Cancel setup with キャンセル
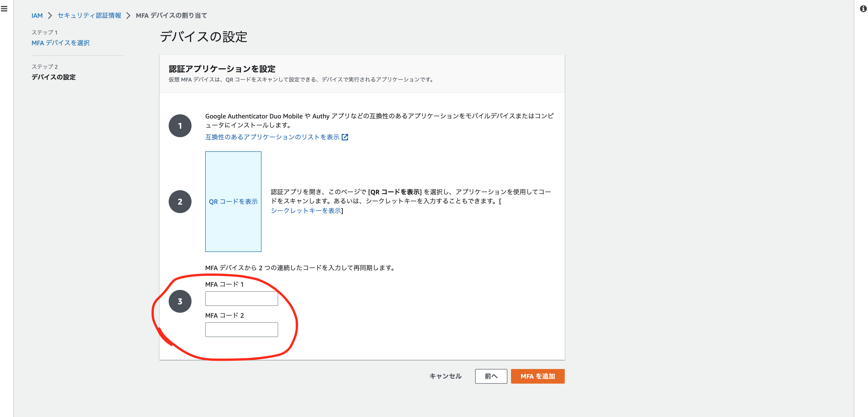The image size is (868, 417). (x=445, y=376)
